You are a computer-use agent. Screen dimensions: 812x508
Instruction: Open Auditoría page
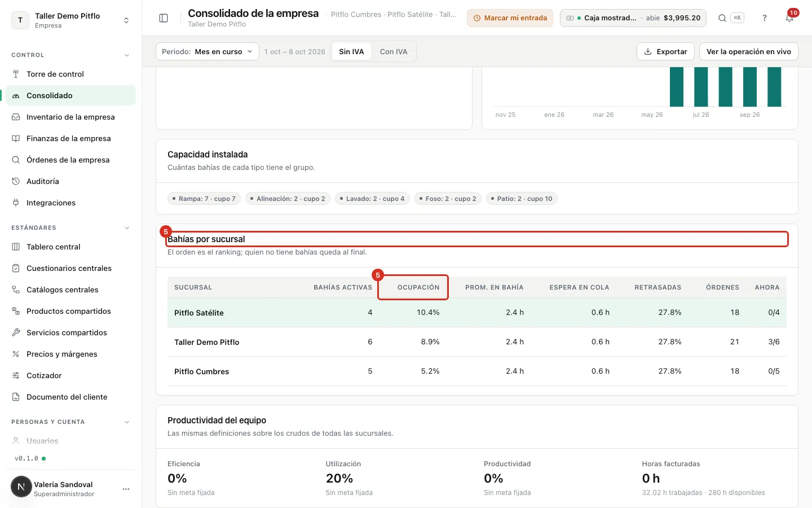71,181
